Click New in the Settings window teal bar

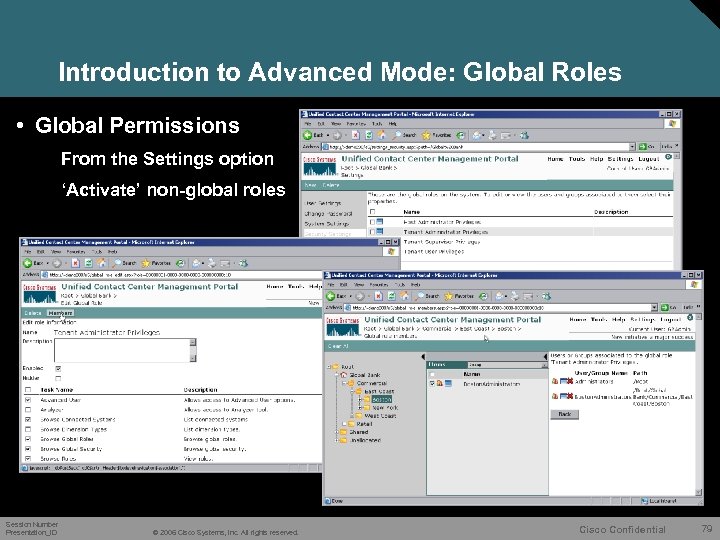[x=311, y=185]
